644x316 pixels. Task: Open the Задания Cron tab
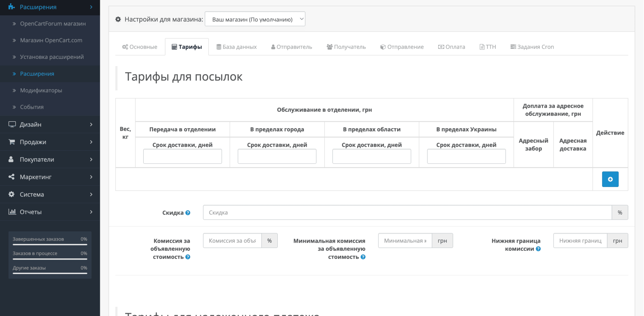point(532,47)
